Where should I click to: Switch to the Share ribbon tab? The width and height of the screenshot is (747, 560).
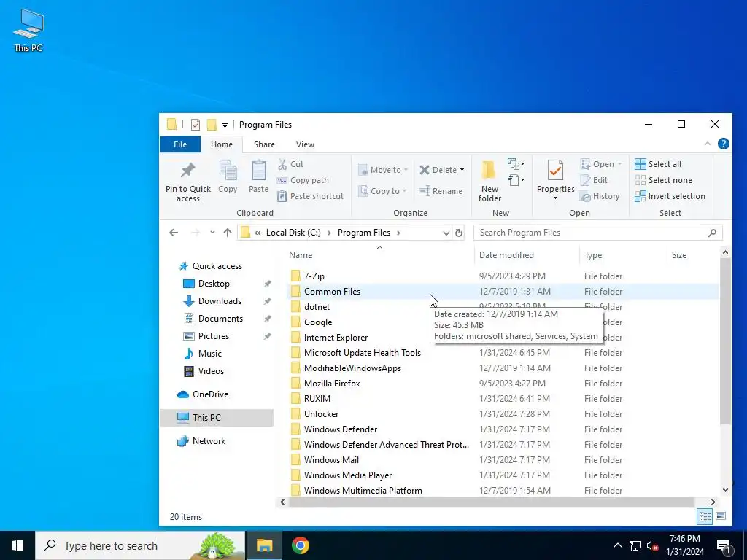[264, 144]
